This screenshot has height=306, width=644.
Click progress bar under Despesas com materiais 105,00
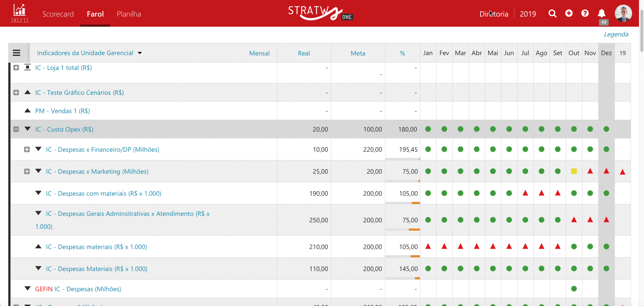403,203
